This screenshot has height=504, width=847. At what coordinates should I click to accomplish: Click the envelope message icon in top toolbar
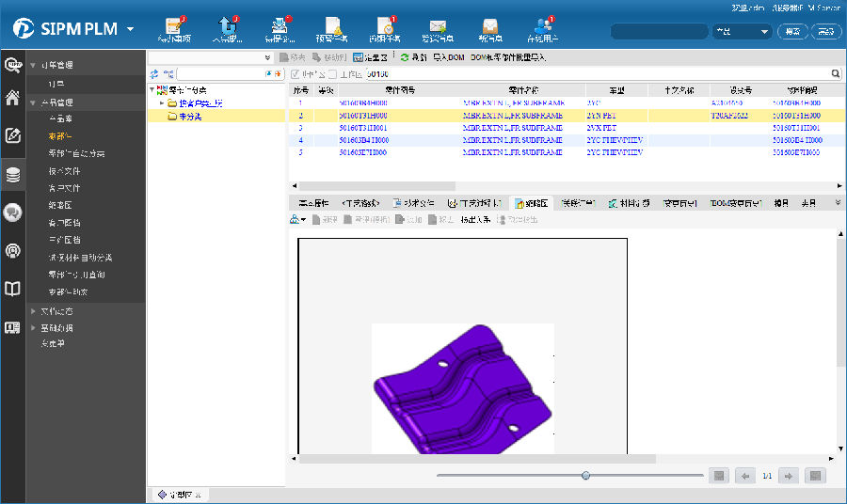(x=437, y=26)
